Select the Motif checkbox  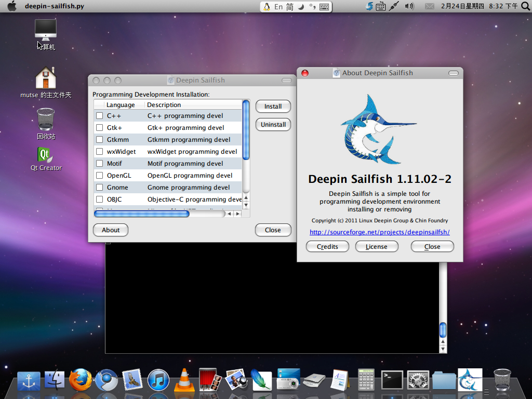pos(99,163)
